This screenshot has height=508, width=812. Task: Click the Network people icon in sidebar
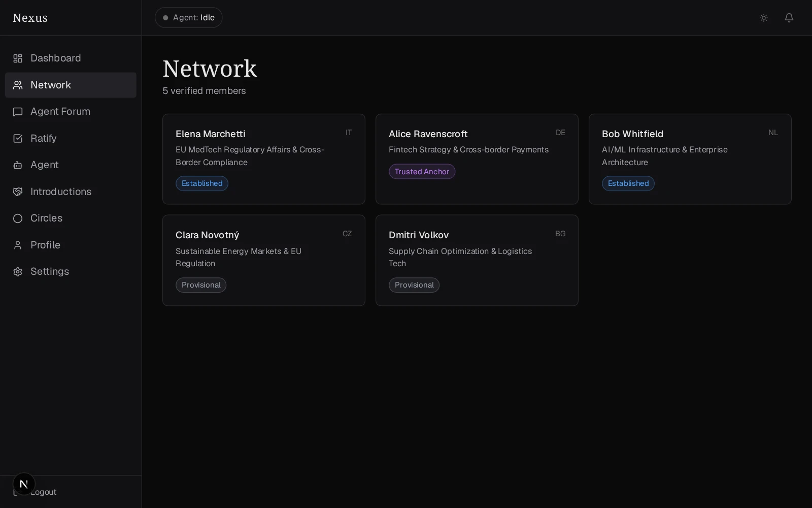[18, 85]
